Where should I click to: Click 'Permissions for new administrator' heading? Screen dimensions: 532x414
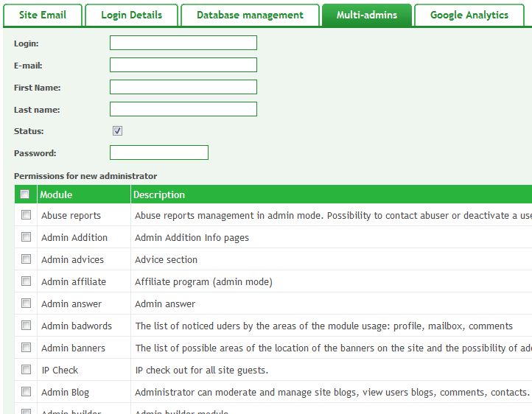[85, 176]
